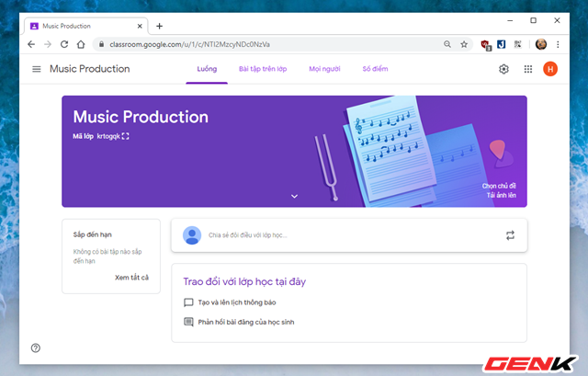Click Tải ảnh lên on banner
This screenshot has width=588, height=376.
(502, 195)
